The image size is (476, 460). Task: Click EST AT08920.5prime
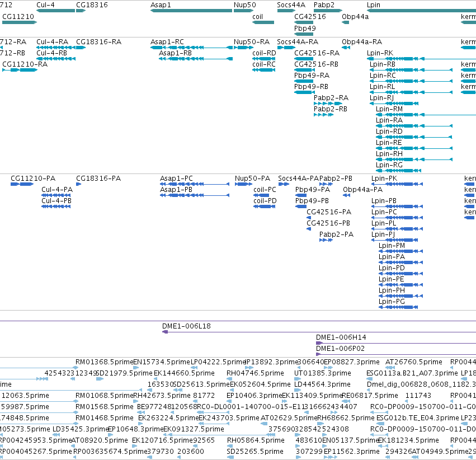(100, 440)
